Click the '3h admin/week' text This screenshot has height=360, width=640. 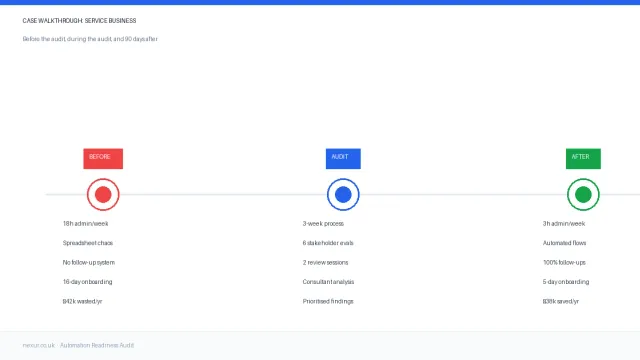pos(564,224)
